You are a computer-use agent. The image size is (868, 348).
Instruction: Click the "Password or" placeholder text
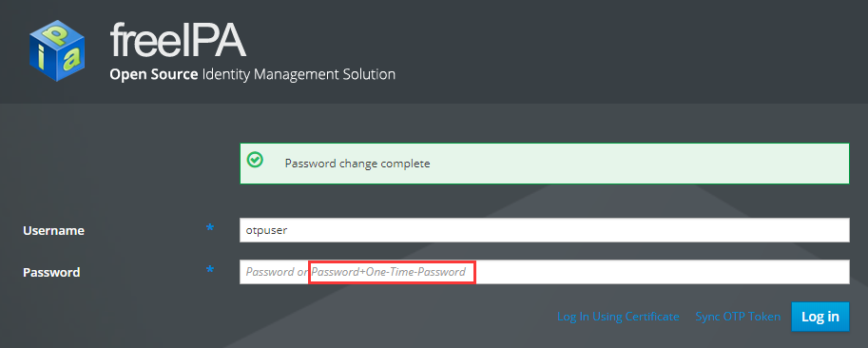[x=278, y=272]
